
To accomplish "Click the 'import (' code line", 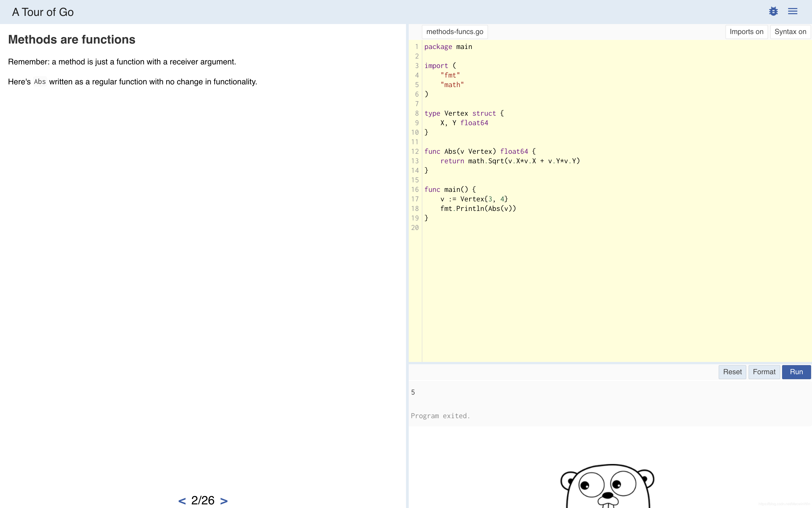I will [440, 66].
